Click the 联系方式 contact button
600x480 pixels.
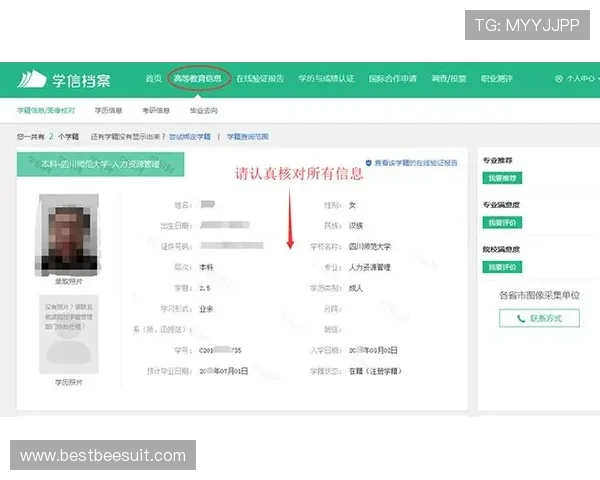point(539,318)
